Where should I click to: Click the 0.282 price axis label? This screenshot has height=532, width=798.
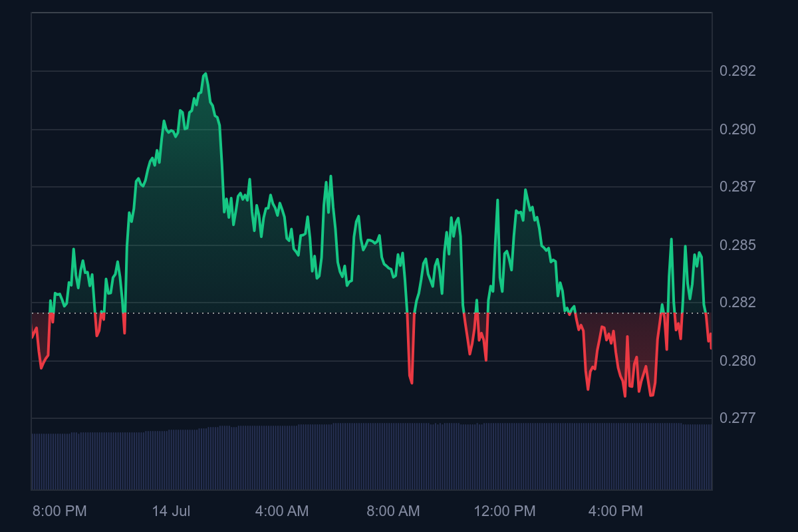pos(737,303)
